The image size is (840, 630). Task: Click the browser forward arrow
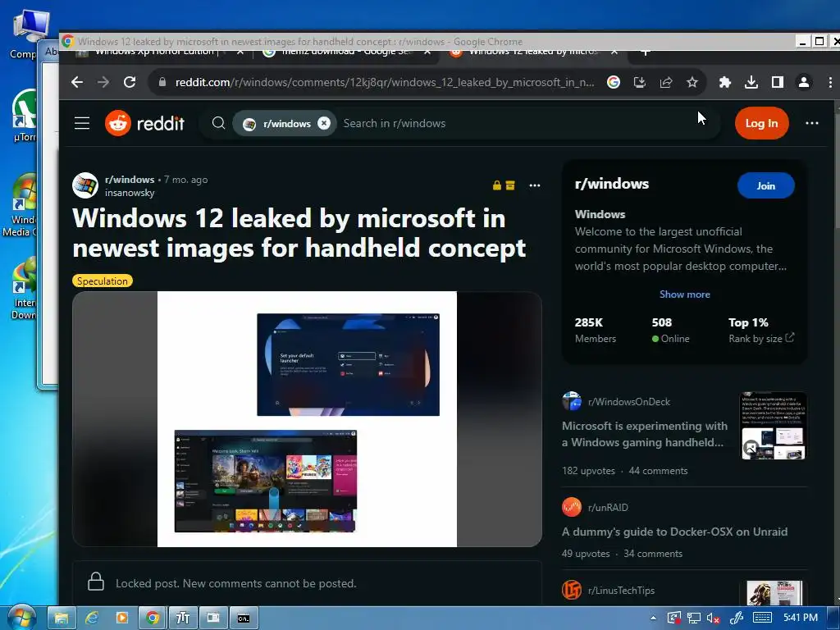click(x=103, y=82)
